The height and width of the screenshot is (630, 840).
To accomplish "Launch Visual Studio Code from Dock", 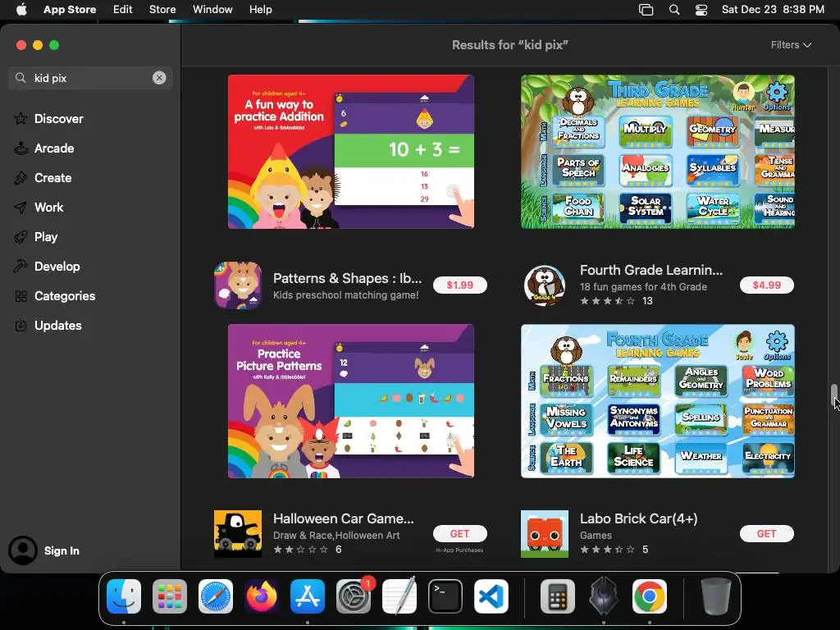I will [x=491, y=596].
